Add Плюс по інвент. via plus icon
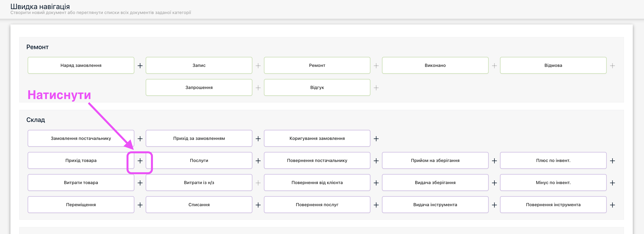The width and height of the screenshot is (644, 234). (612, 161)
